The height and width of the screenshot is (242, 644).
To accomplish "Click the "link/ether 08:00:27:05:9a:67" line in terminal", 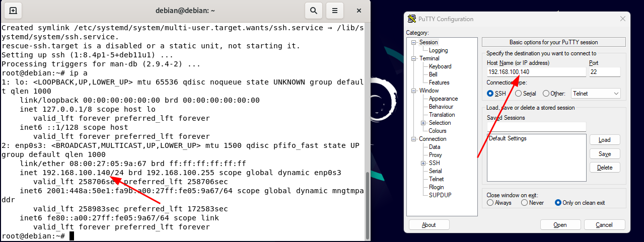I will 133,164.
